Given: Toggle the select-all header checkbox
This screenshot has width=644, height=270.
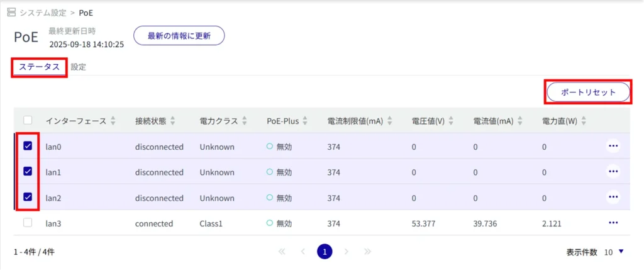Looking at the screenshot, I should click(28, 120).
